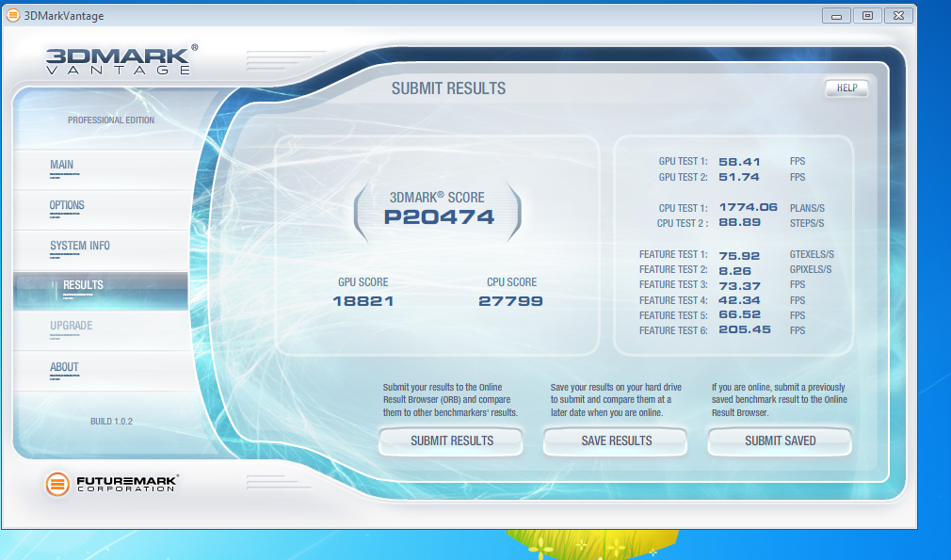Click the CPU score value 27799
This screenshot has width=951, height=560.
[510, 301]
